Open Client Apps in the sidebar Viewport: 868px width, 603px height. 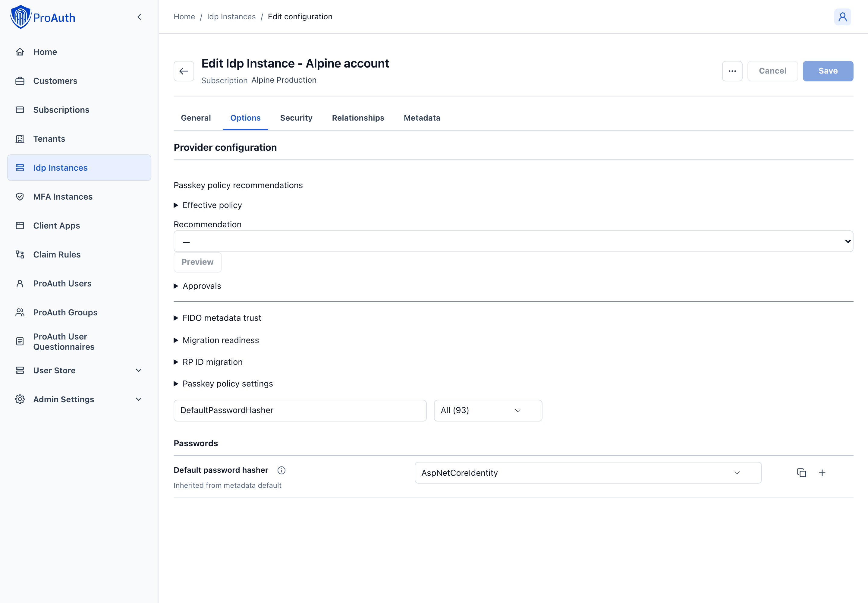(x=79, y=226)
